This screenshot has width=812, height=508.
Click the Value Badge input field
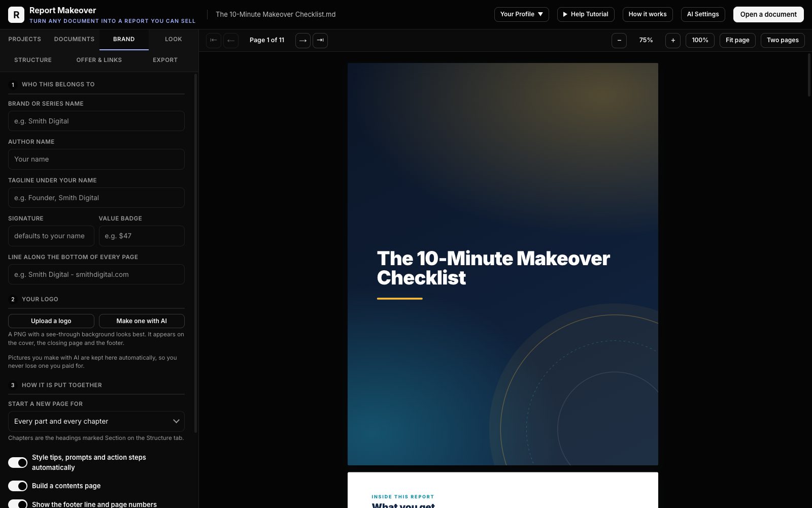coord(142,236)
